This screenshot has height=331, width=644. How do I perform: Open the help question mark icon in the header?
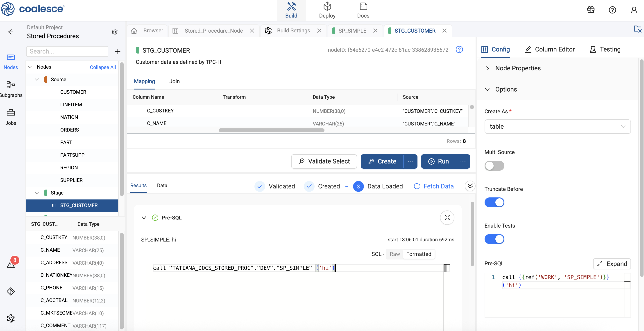click(x=612, y=10)
